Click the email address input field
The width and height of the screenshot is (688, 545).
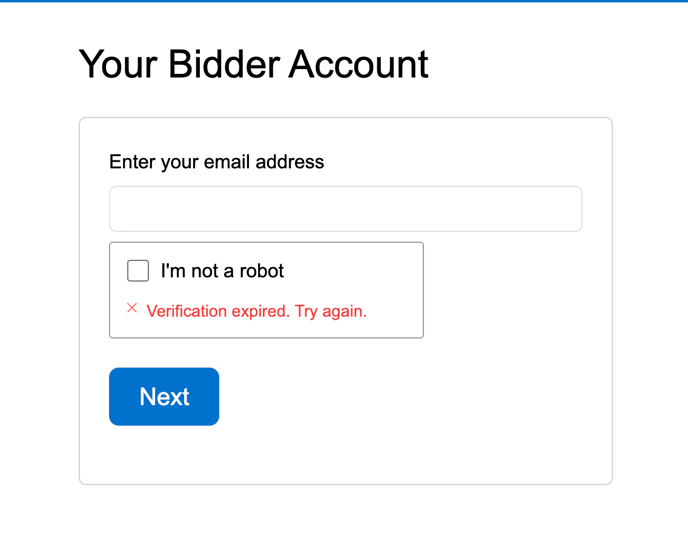click(346, 209)
